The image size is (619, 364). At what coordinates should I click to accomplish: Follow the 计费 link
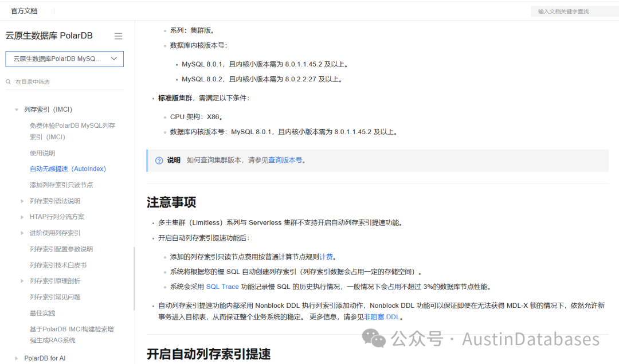click(x=326, y=257)
